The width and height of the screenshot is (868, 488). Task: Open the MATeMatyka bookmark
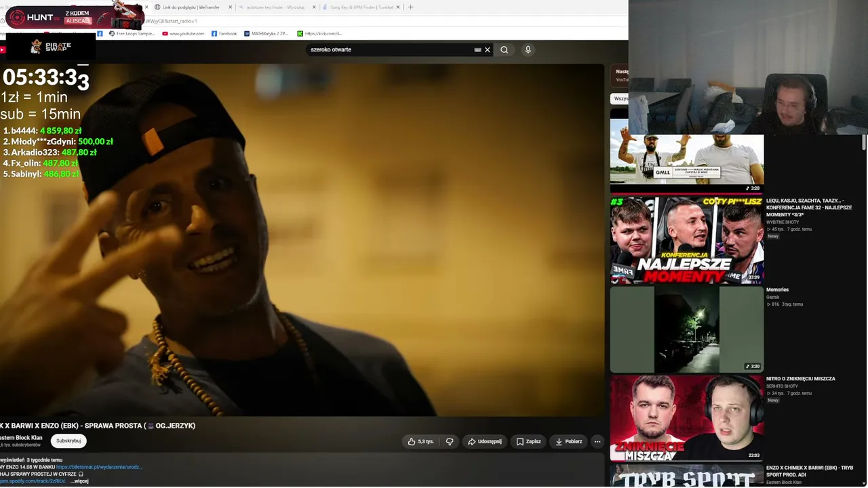266,33
